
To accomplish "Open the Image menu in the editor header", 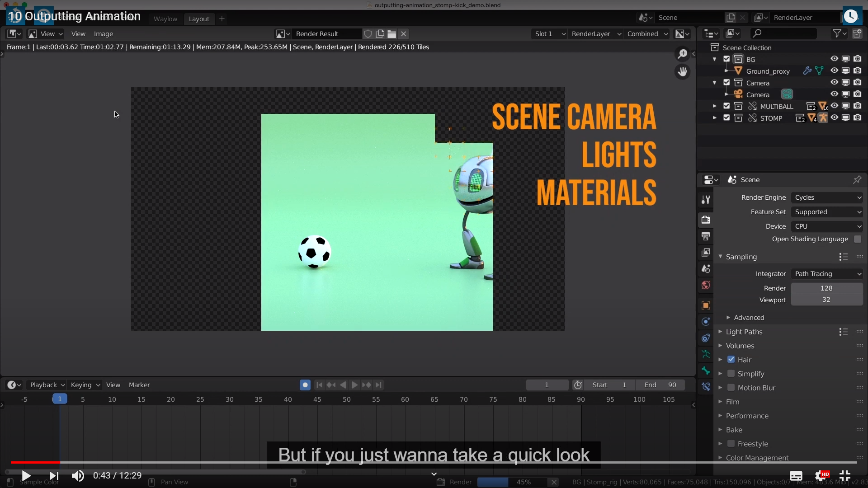I will click(x=103, y=34).
